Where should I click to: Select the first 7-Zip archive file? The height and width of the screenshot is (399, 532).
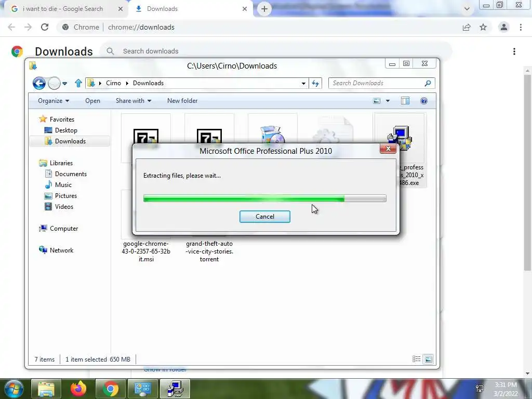tap(146, 137)
